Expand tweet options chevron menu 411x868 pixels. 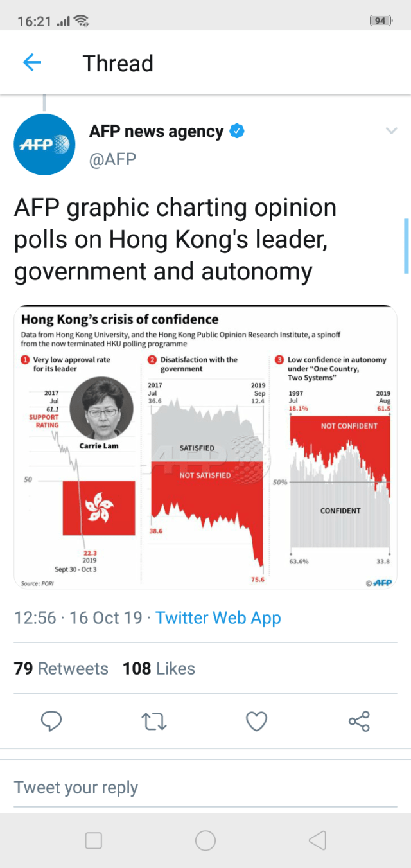[x=391, y=132]
